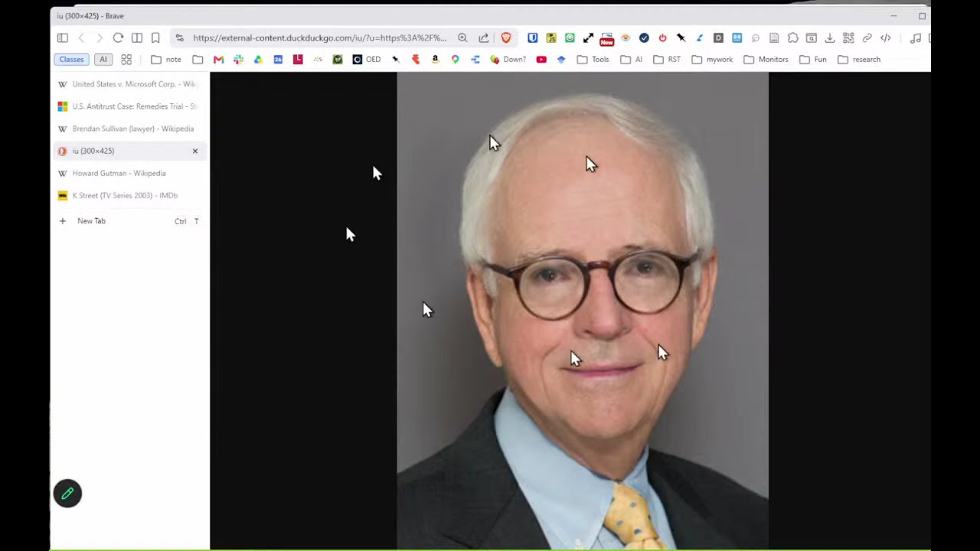Viewport: 980px width, 551px height.
Task: Click the red power button extension
Action: pos(662,37)
